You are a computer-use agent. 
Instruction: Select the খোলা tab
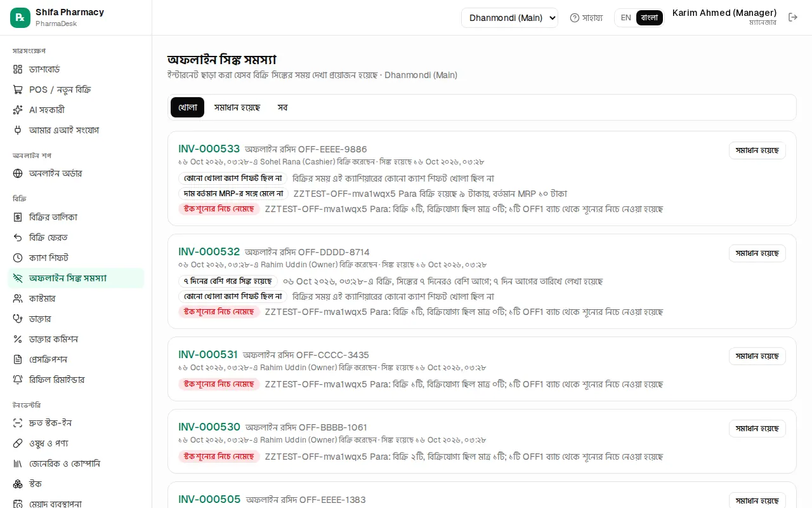[187, 107]
